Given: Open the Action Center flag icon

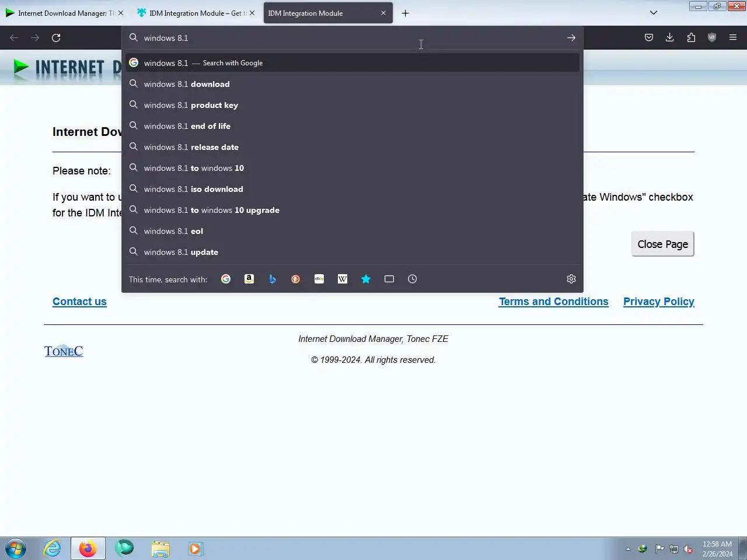Looking at the screenshot, I should tap(659, 549).
